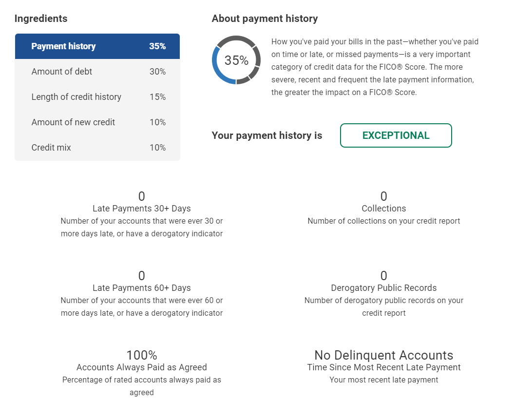
Task: Click the Late Payments 60+ Days stat
Action: tap(142, 288)
